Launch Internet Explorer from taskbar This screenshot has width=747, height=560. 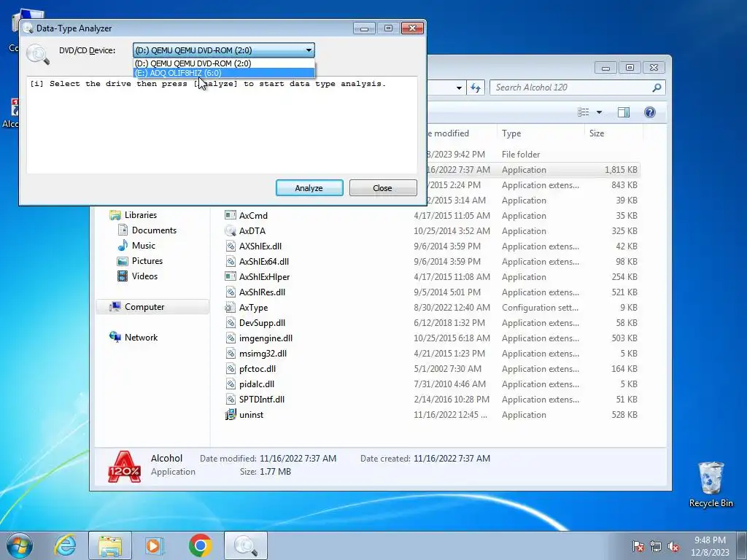65,545
